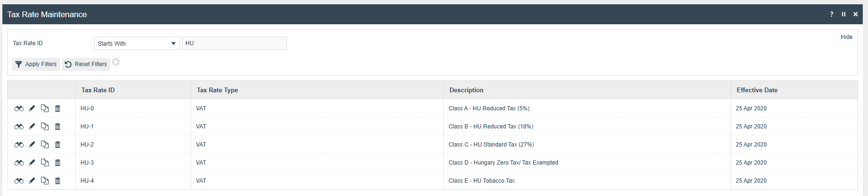Viewport: 868px width, 196px height.
Task: Hide the filter panel via Hide link
Action: [x=847, y=37]
